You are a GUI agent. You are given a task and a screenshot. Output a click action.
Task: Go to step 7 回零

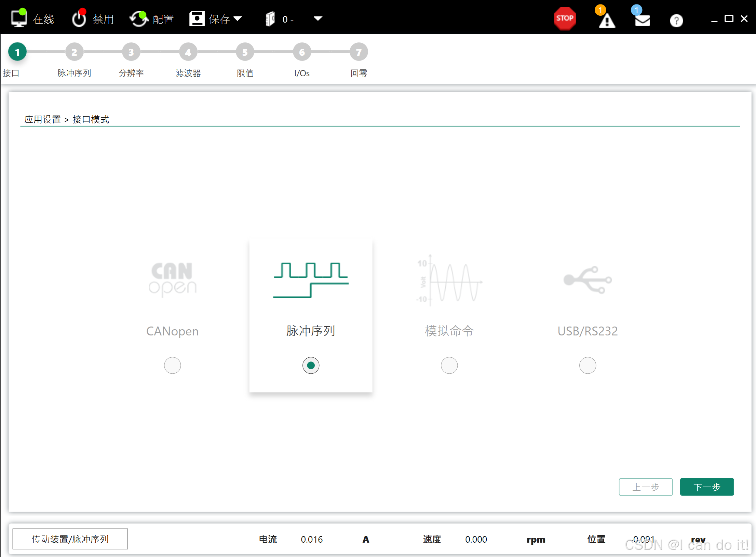(359, 52)
